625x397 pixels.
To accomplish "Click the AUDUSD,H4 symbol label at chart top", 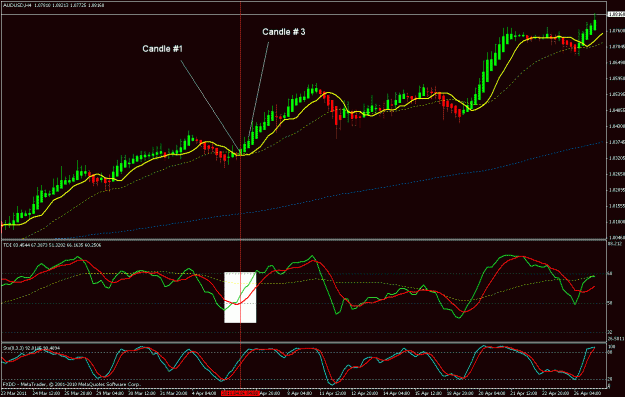I will tap(16, 6).
